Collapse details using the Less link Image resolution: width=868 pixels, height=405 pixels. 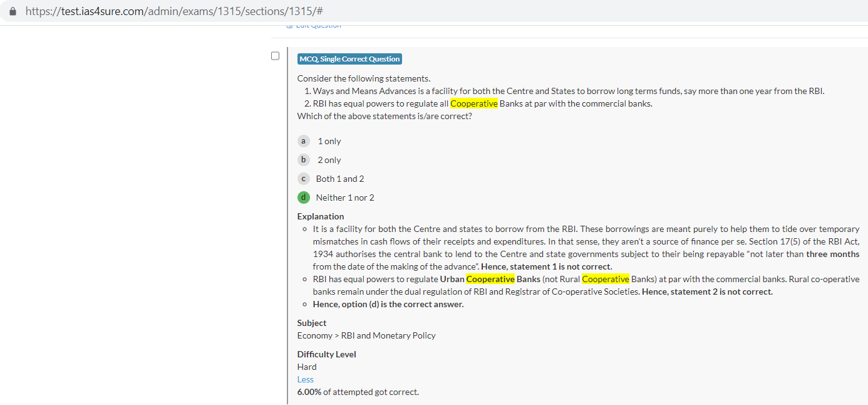click(x=306, y=379)
